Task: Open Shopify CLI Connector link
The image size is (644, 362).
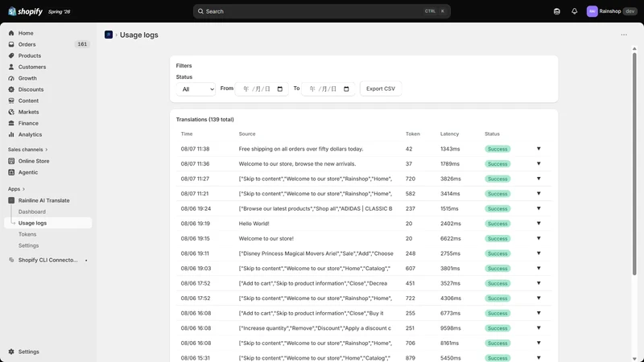Action: pos(48,260)
